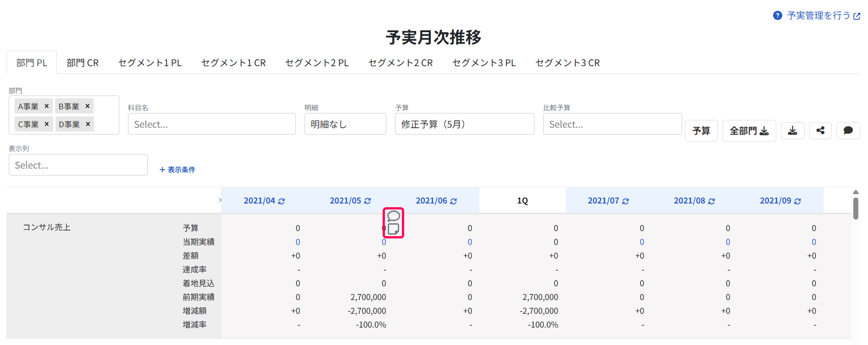Refresh the 2021/04 column data
Image resolution: width=868 pixels, height=345 pixels.
(x=281, y=201)
